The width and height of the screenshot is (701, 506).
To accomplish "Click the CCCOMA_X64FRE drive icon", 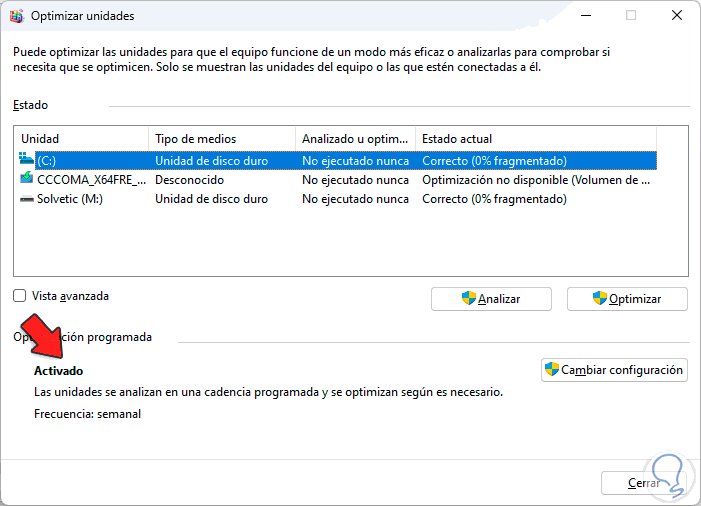I will coord(27,180).
